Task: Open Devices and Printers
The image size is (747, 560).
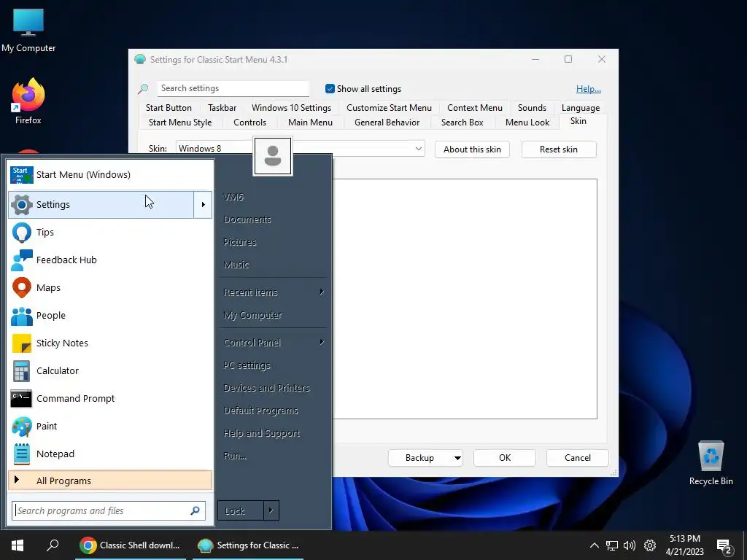Action: click(x=274, y=388)
